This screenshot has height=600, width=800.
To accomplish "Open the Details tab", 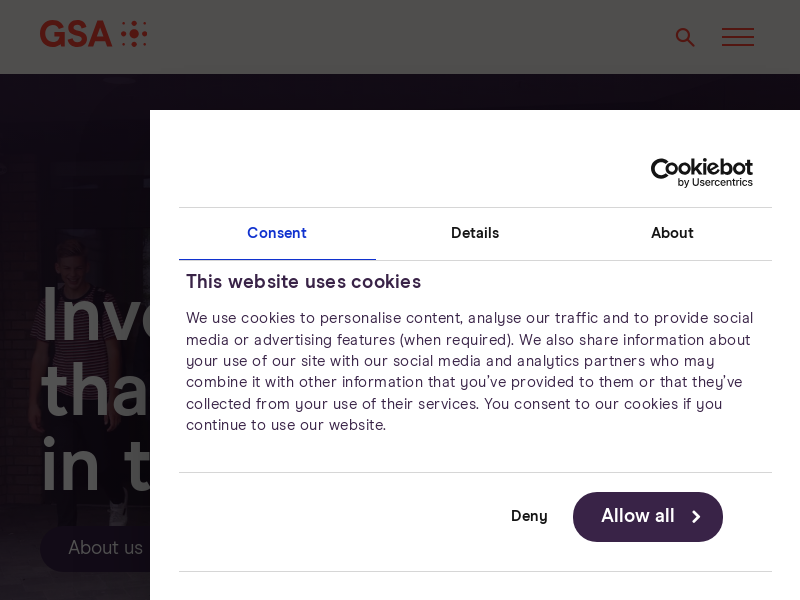I will (475, 233).
